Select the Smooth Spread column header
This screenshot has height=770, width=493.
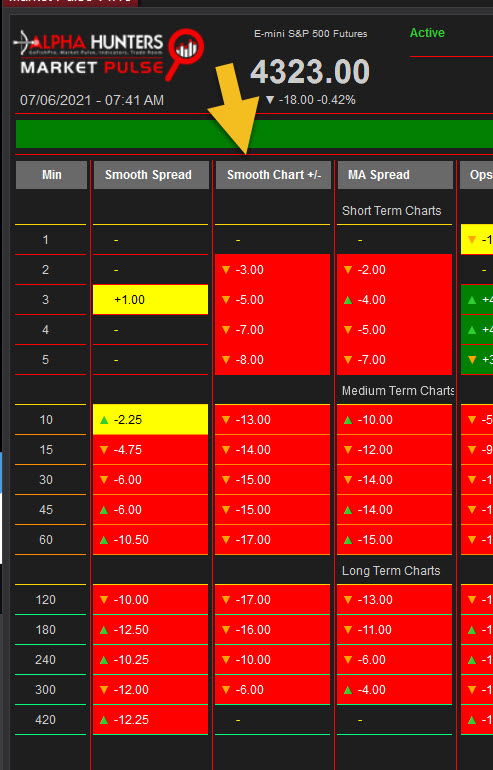(x=151, y=175)
